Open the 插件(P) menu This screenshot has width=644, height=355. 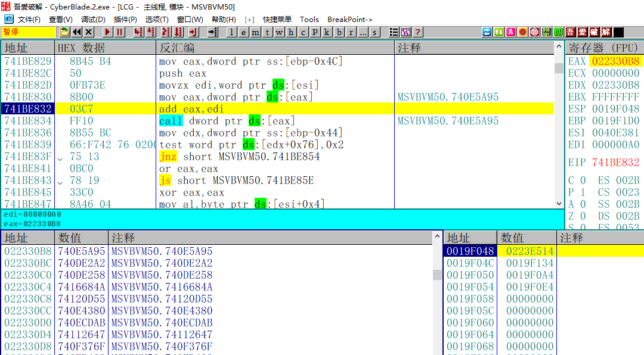(125, 19)
